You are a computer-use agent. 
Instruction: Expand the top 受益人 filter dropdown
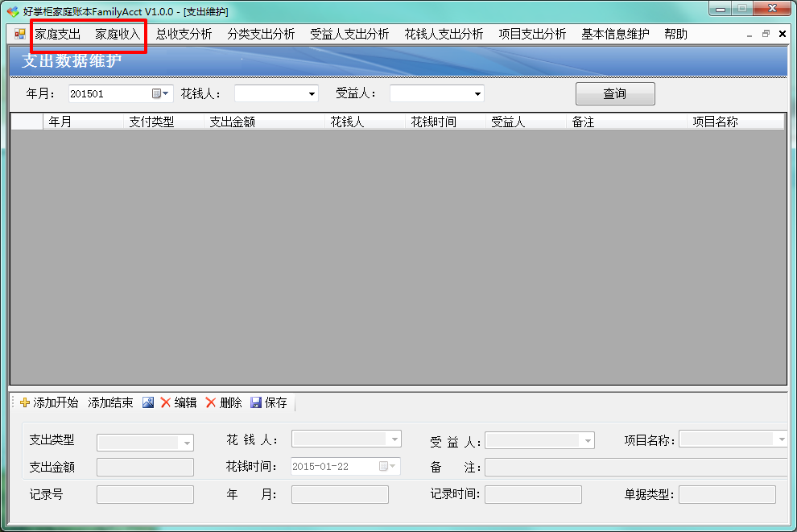pos(477,93)
